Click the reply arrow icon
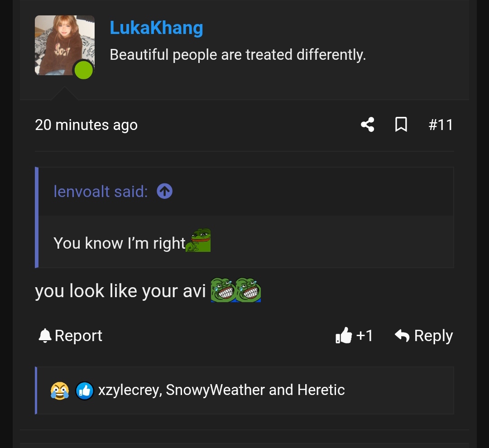 402,336
